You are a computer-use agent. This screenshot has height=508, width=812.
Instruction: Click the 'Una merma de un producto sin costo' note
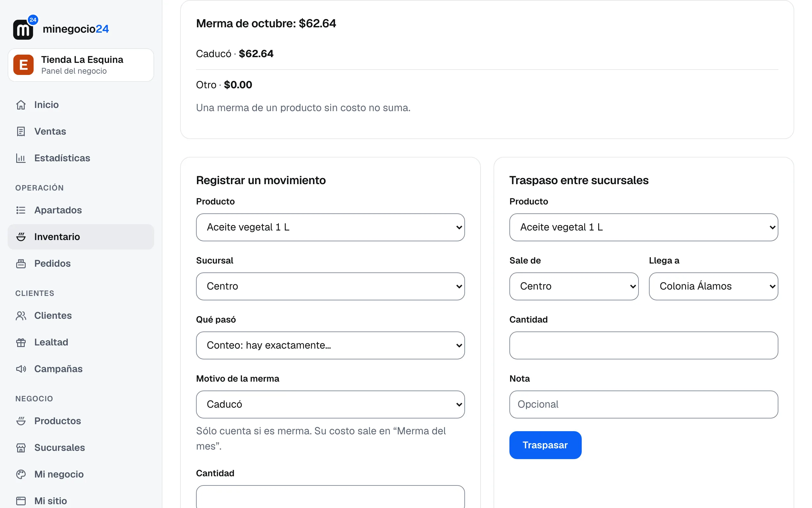[x=303, y=108]
